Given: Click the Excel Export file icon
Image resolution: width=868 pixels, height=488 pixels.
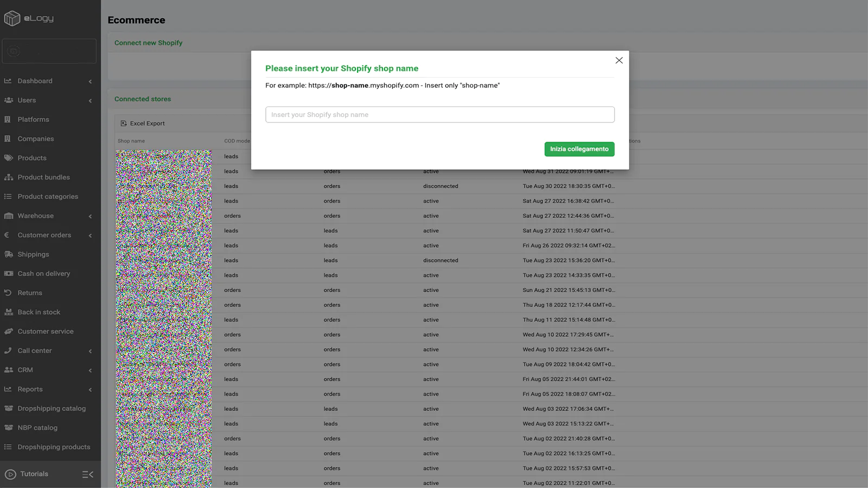Looking at the screenshot, I should pyautogui.click(x=124, y=124).
